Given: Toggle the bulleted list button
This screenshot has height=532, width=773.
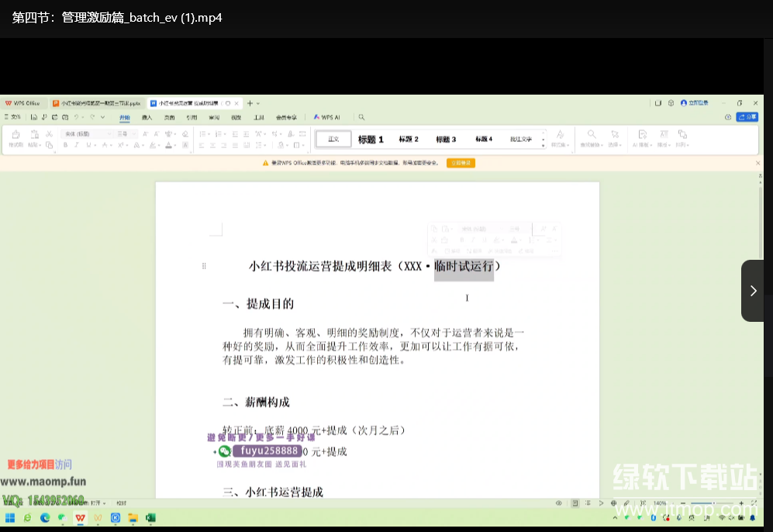Looking at the screenshot, I should pos(201,133).
